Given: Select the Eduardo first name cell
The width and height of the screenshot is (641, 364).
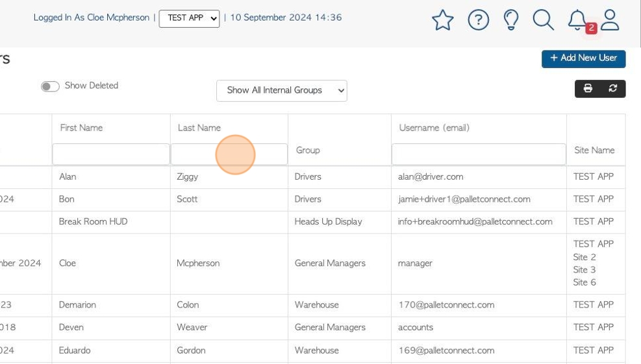Looking at the screenshot, I should coord(75,350).
